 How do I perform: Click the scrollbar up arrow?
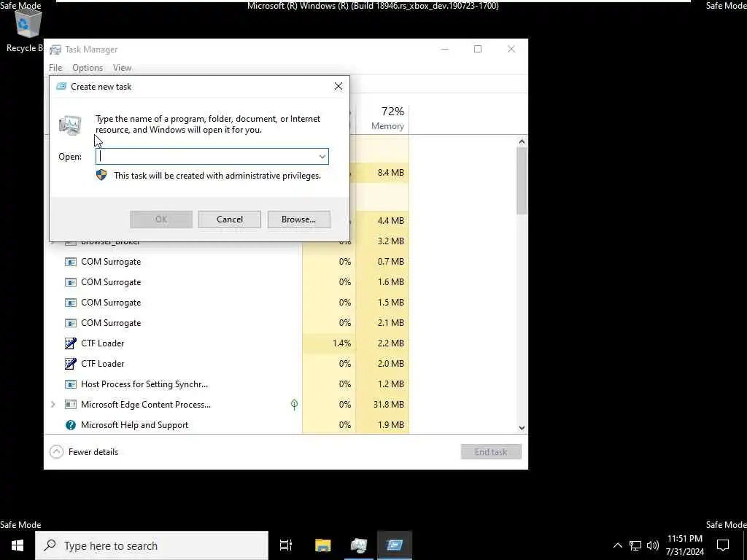tap(522, 141)
